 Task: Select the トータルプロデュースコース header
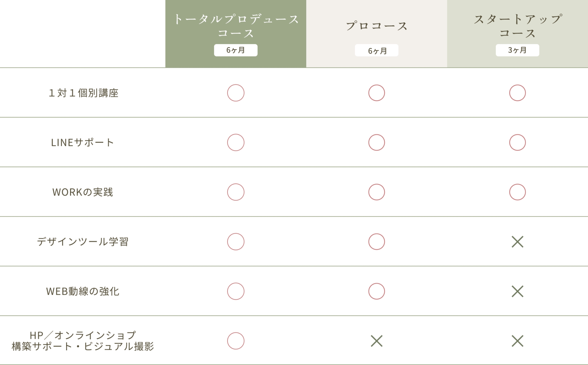[236, 26]
